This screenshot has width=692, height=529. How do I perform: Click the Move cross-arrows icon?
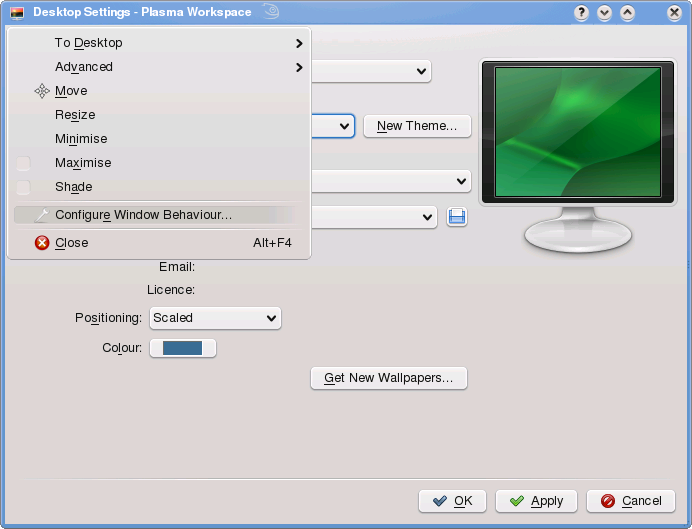(42, 91)
